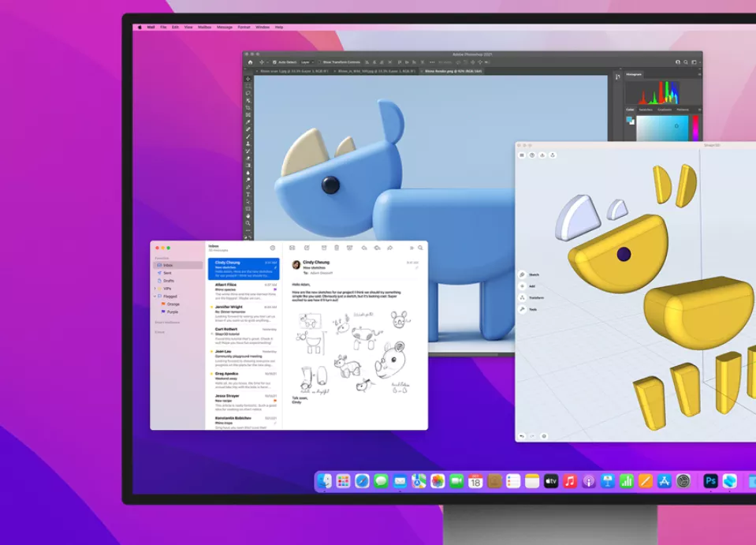
Task: Open Shapr3D items list icon
Action: (522, 155)
